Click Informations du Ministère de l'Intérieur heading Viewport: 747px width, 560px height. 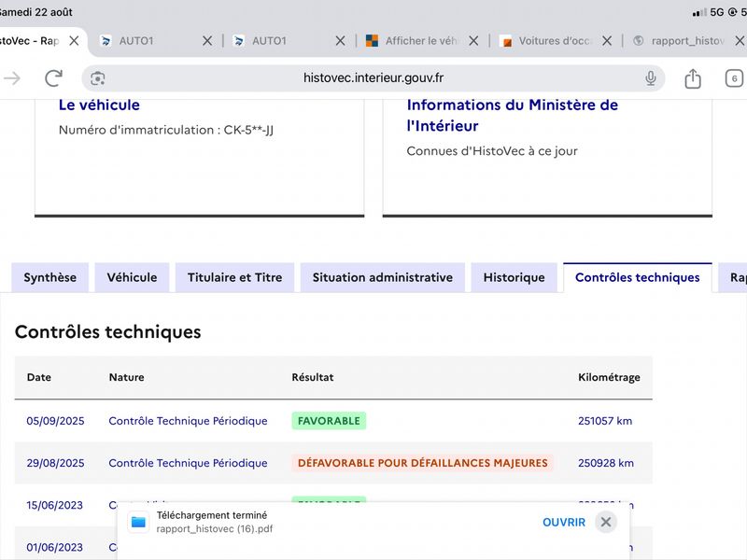point(512,115)
